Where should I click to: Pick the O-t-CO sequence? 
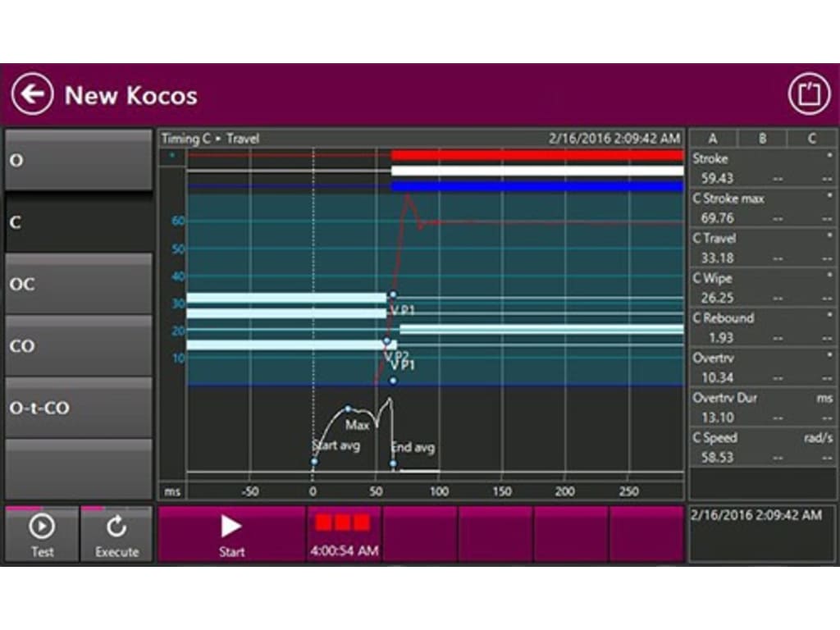[x=79, y=408]
